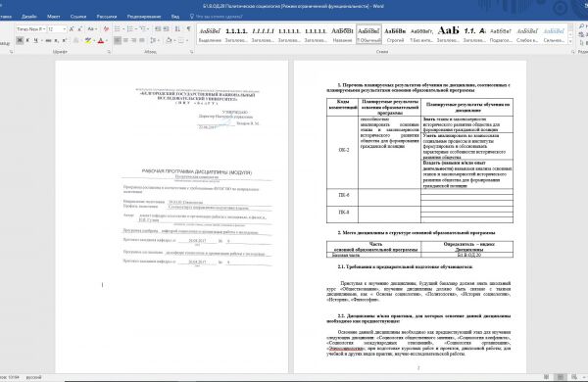Viewport: 588px width, 382px height.
Task: Align text to the right
Action: click(x=134, y=40)
